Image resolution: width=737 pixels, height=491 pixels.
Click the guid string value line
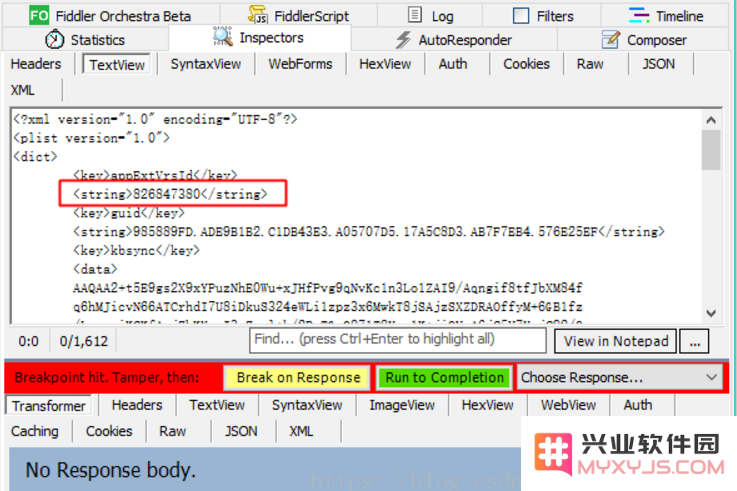[x=368, y=232]
